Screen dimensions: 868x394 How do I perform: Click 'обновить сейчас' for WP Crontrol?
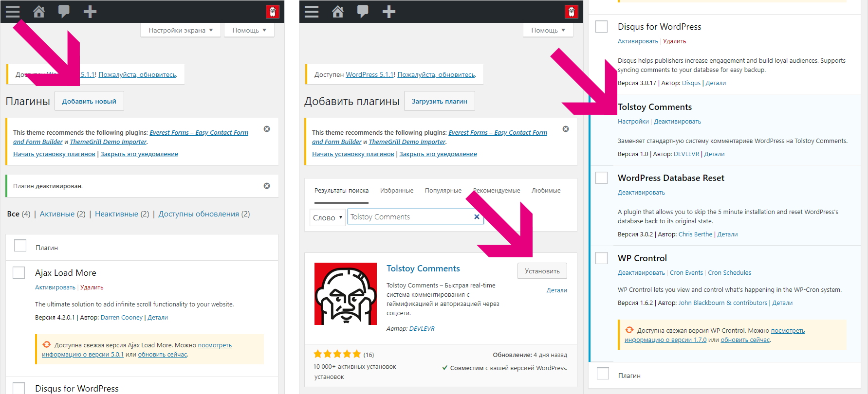coord(745,340)
